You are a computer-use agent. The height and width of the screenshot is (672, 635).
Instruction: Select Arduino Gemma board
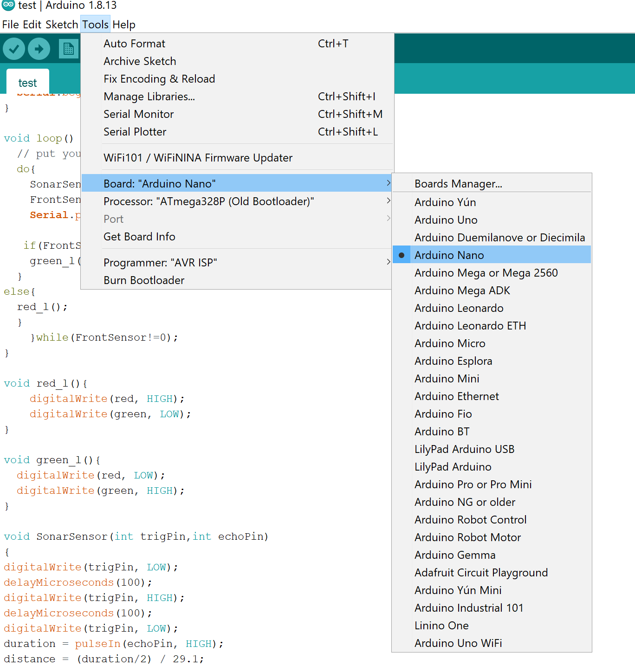click(x=492, y=555)
